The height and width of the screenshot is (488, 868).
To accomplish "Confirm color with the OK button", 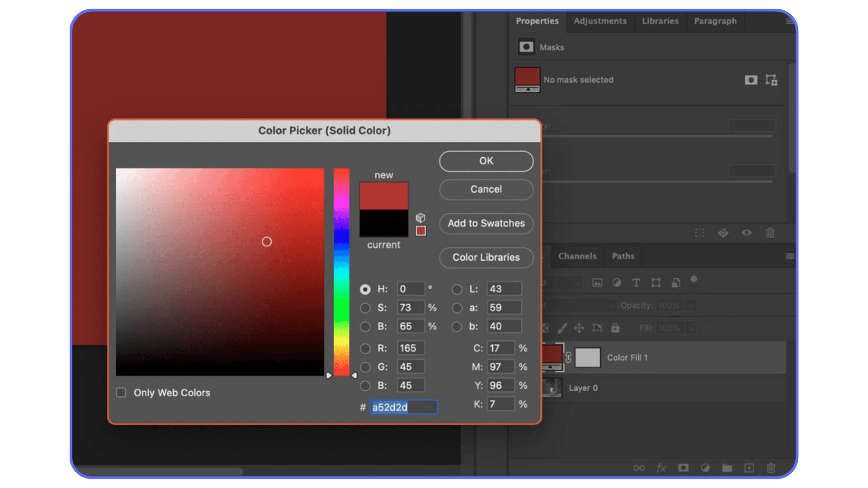I will pyautogui.click(x=486, y=161).
